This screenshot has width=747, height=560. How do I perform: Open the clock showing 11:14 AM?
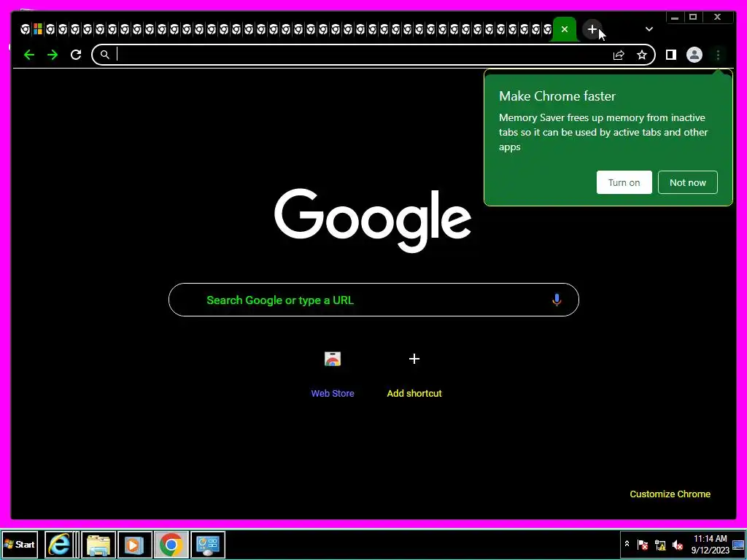(x=710, y=544)
